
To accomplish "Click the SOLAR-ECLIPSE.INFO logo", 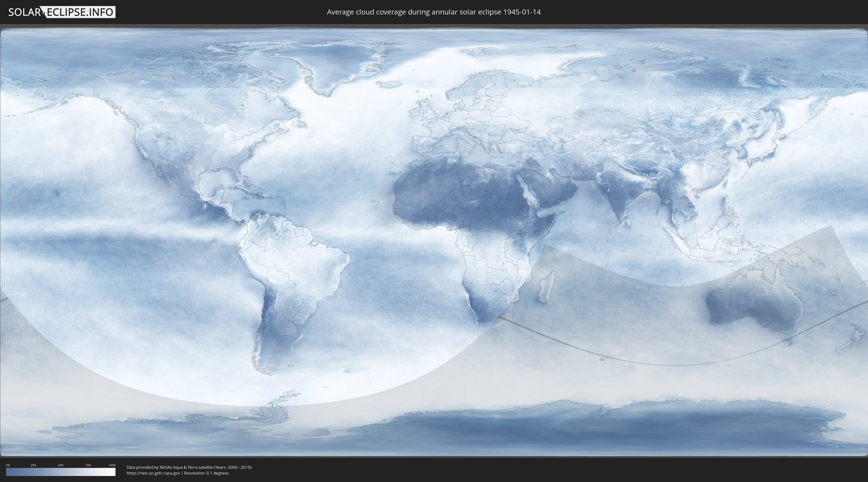I will 61,12.
